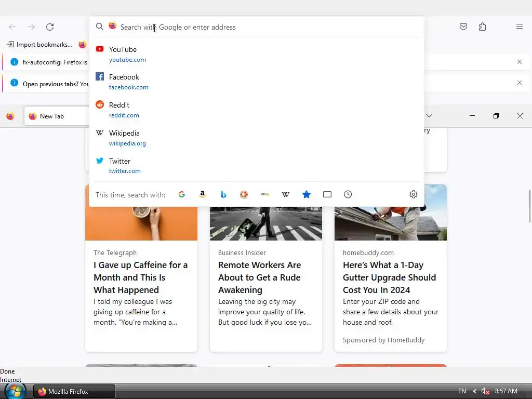This screenshot has width=532, height=399.
Task: Search this time with Google icon
Action: [x=182, y=194]
